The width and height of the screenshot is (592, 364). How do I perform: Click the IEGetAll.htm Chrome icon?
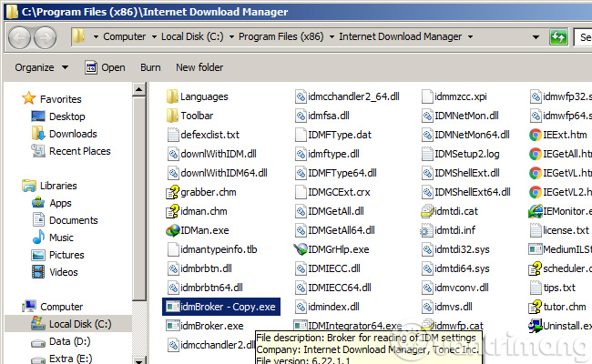[535, 154]
